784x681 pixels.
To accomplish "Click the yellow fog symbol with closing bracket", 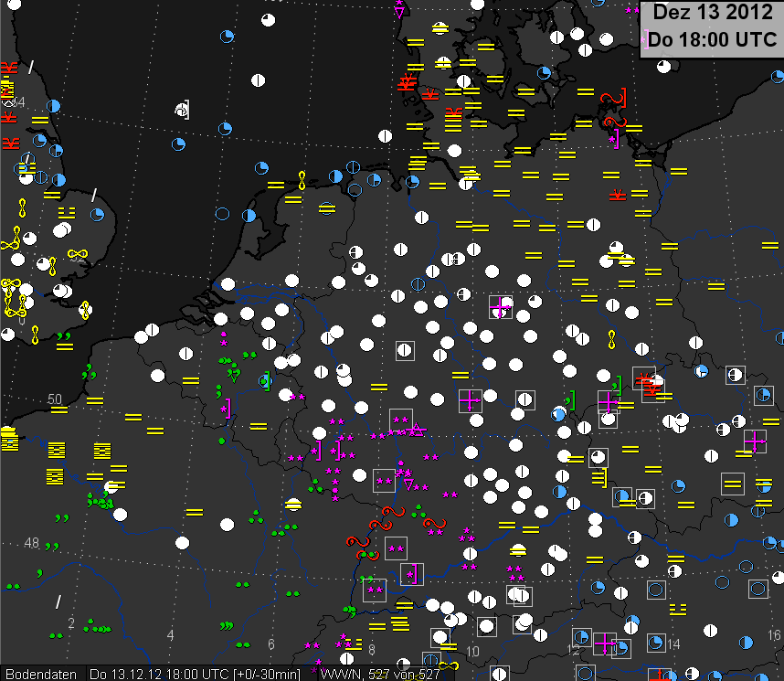I will click(x=599, y=478).
